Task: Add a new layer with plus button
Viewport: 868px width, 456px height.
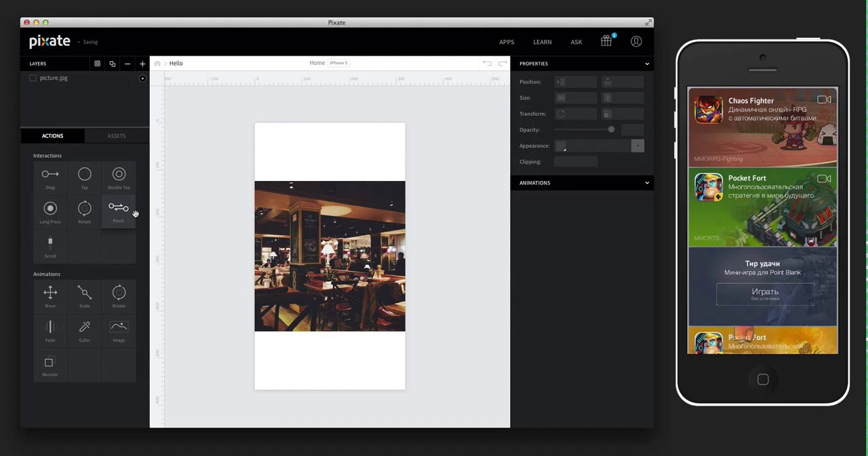Action: [x=142, y=63]
